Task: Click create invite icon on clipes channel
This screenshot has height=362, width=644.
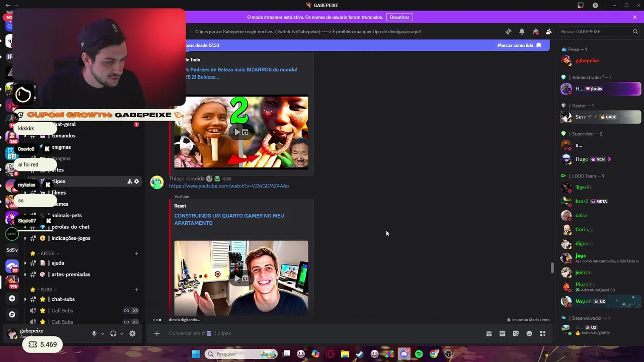Action: pyautogui.click(x=129, y=182)
